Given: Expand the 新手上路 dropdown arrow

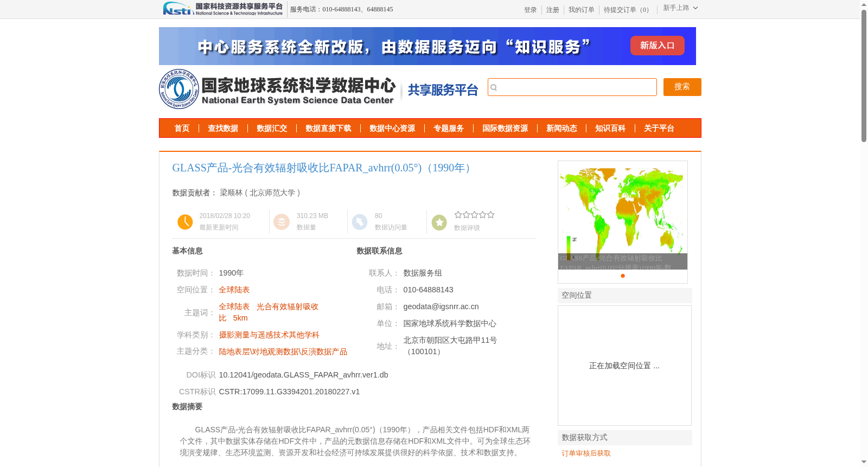Looking at the screenshot, I should 695,8.
